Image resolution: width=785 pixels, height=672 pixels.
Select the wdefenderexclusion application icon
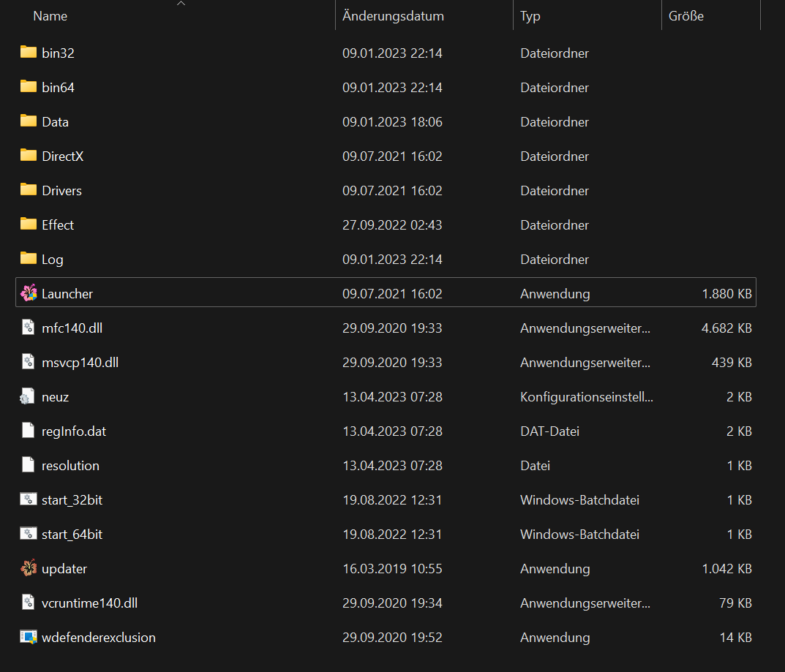pyautogui.click(x=29, y=637)
